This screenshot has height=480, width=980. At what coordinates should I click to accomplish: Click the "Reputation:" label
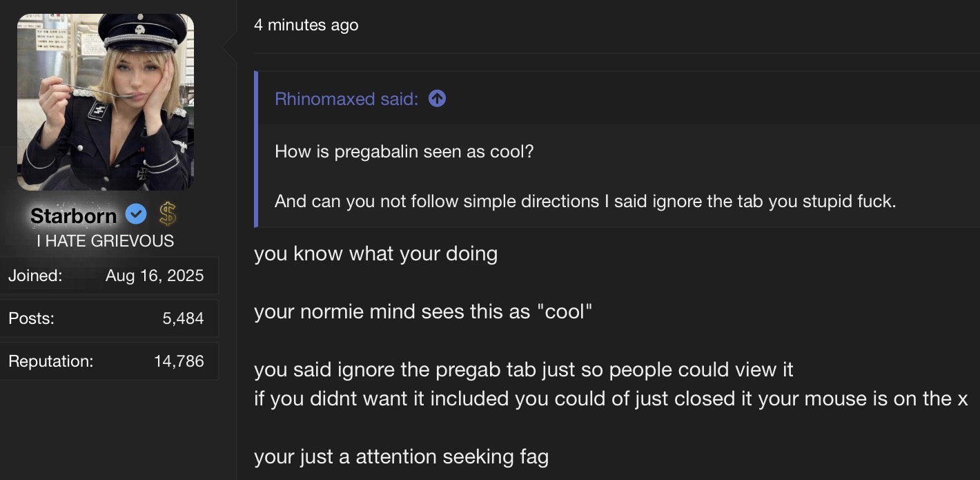tap(50, 361)
